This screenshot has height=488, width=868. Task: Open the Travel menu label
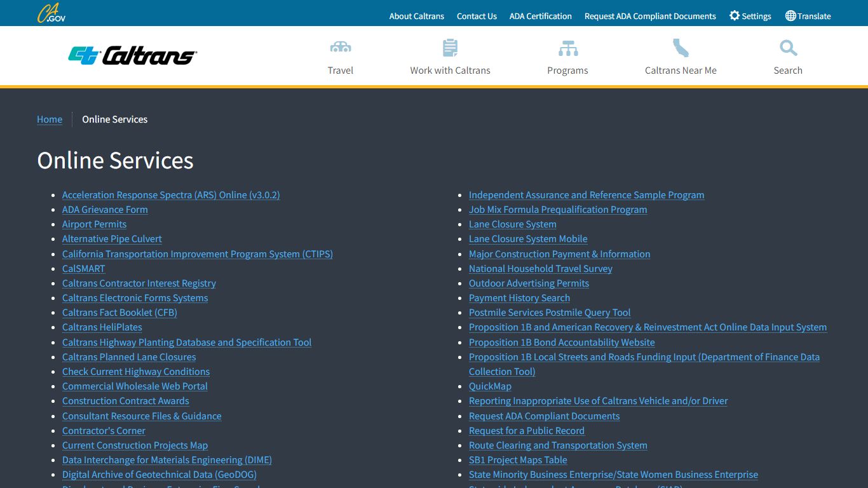click(341, 71)
